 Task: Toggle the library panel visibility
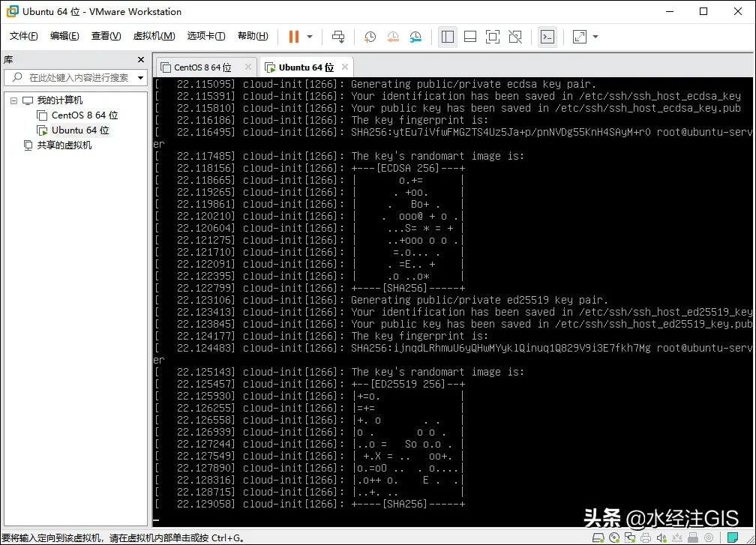pos(447,36)
